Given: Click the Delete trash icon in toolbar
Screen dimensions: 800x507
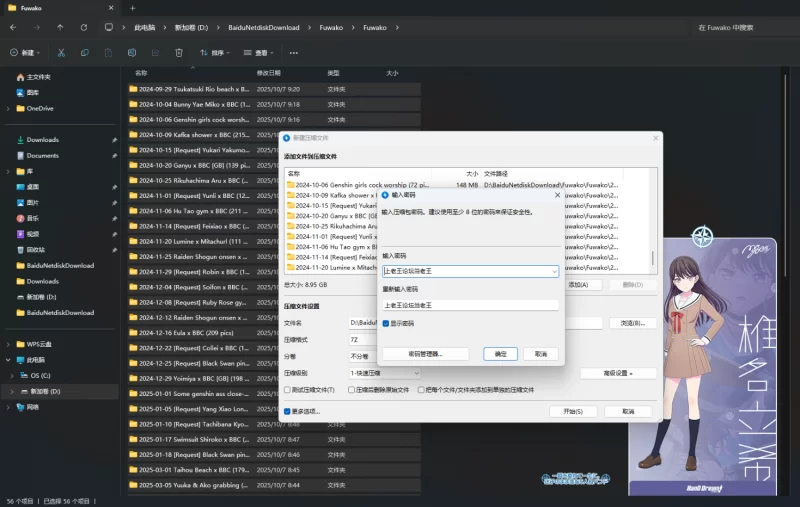Looking at the screenshot, I should pos(178,52).
